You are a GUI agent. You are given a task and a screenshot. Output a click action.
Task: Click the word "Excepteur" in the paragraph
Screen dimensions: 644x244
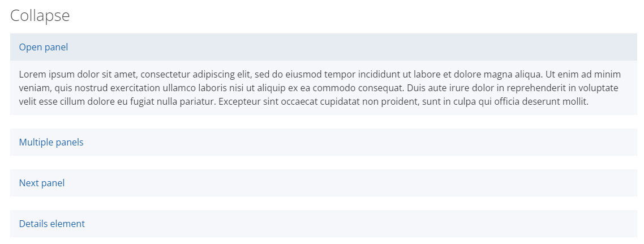pyautogui.click(x=238, y=102)
